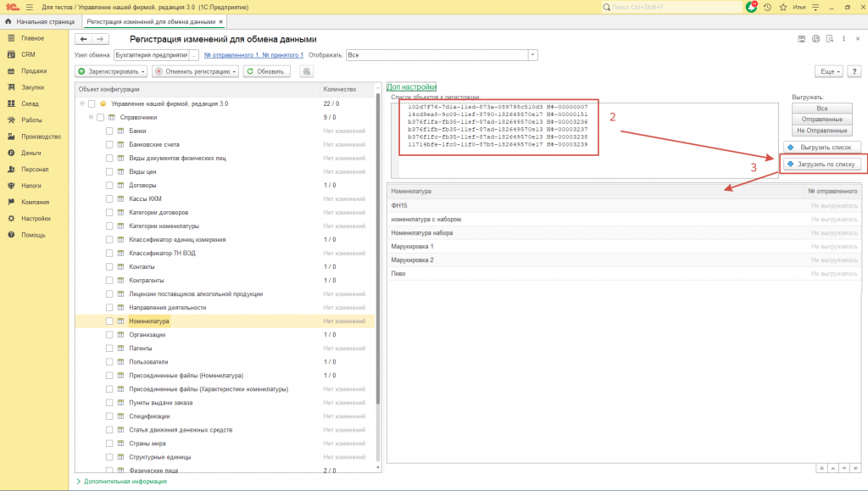Open the Производство section in sidebar
This screenshot has width=868, height=491.
41,137
